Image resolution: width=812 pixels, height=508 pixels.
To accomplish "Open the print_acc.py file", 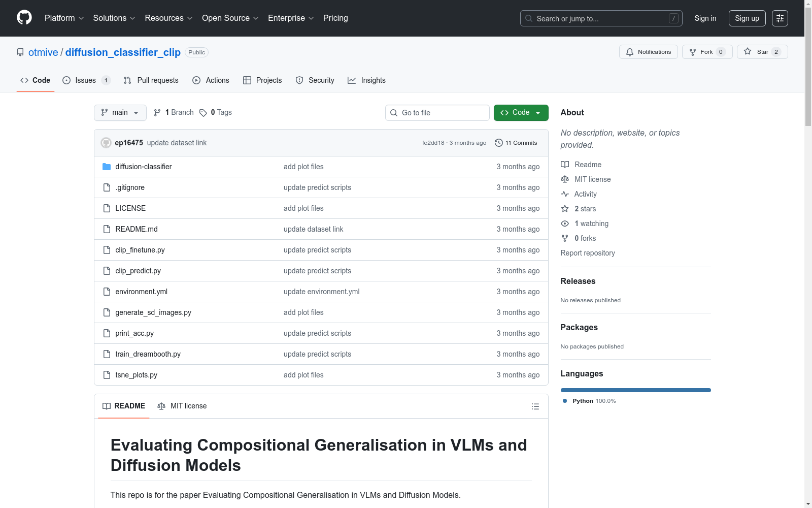I will pyautogui.click(x=134, y=333).
